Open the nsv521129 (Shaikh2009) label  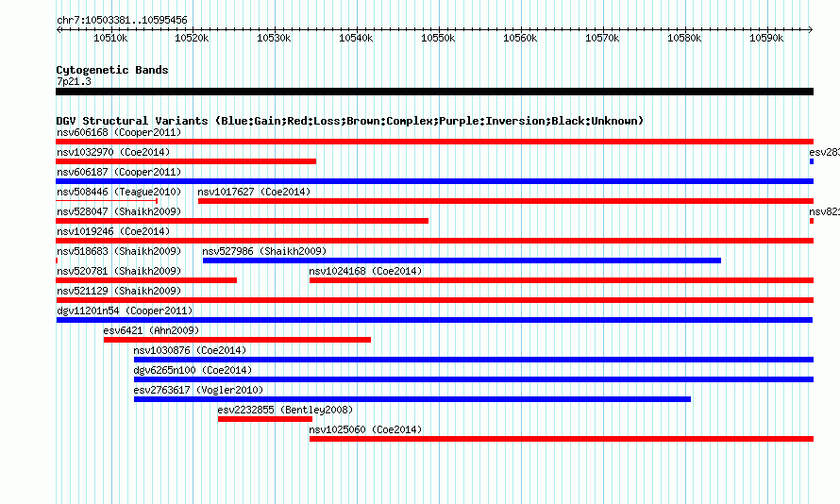tap(119, 291)
